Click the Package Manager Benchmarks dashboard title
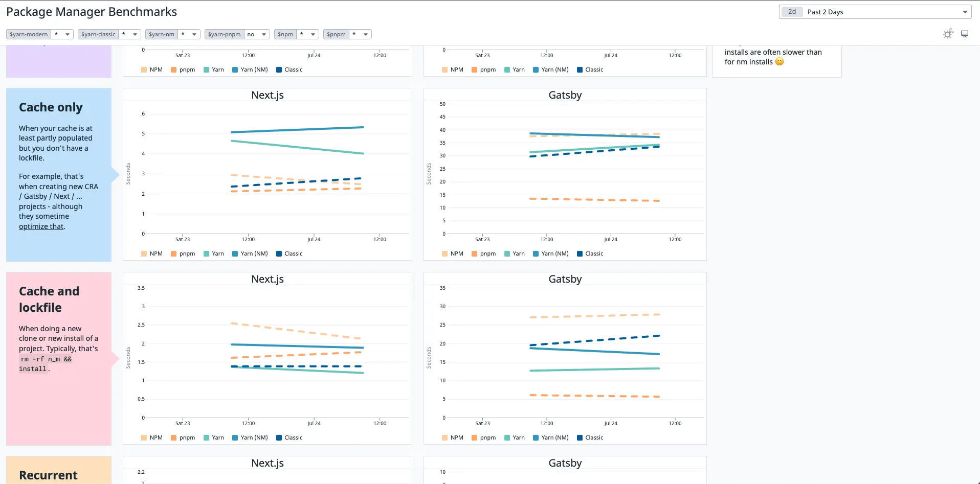Viewport: 980px width, 484px height. point(92,12)
